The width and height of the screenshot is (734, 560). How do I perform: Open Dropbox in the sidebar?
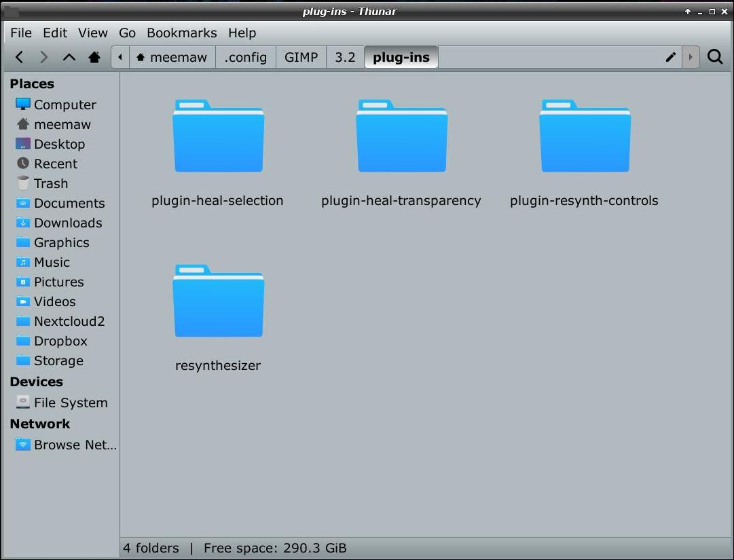point(61,340)
